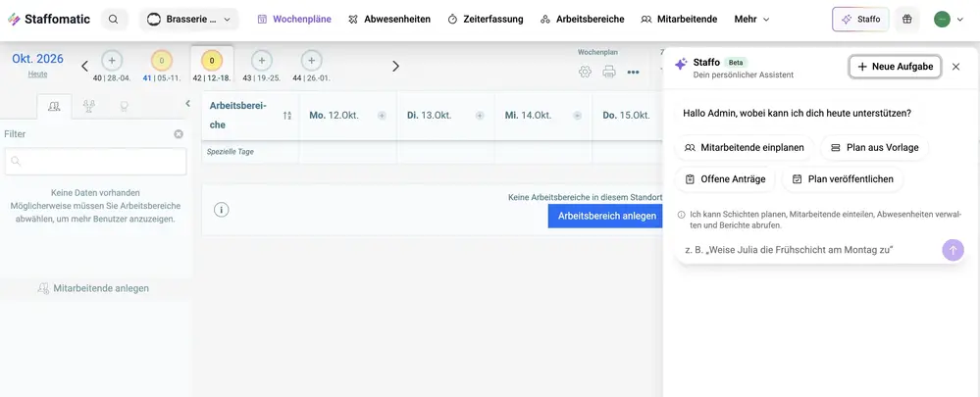Choose Offene Anträge suggestion

point(725,179)
